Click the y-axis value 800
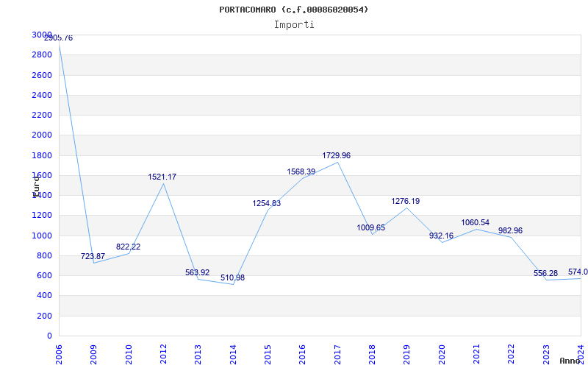Image resolution: width=588 pixels, height=368 pixels. tap(44, 255)
